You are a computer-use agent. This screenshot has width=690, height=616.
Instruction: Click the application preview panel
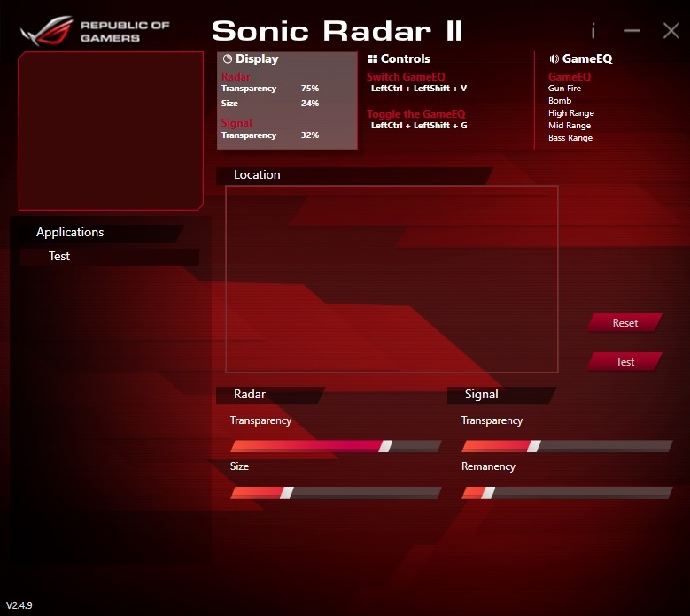111,131
